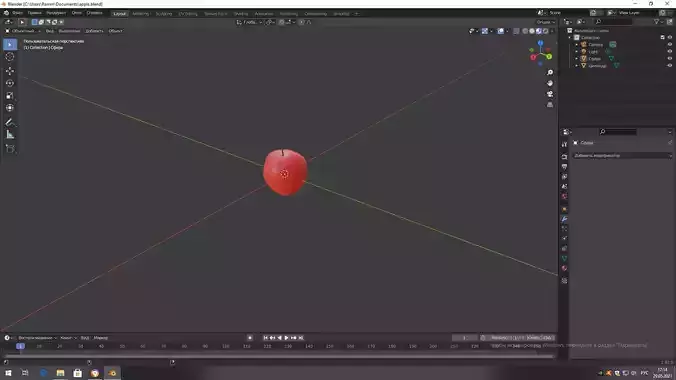Open the Add Modifier dropdown
The width and height of the screenshot is (676, 380).
pos(622,156)
